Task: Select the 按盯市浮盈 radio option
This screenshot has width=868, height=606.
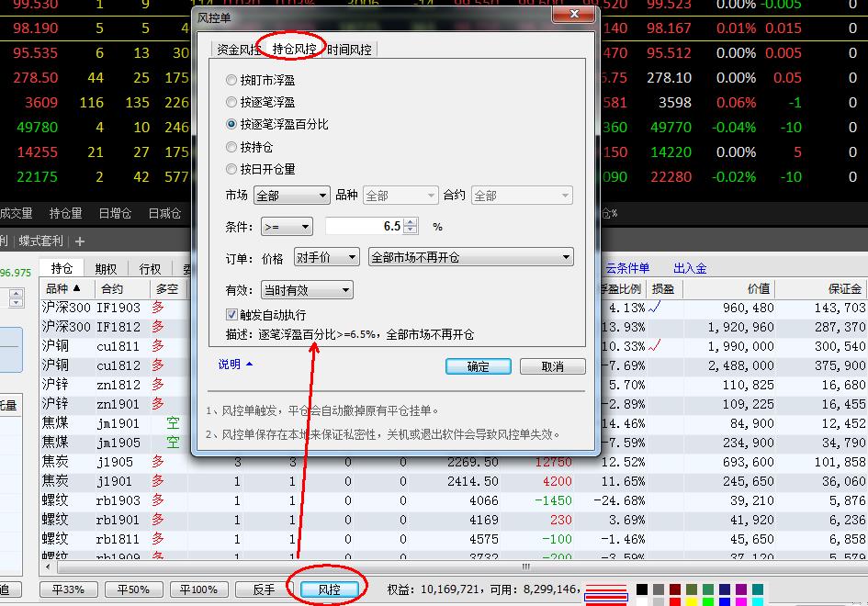Action: tap(231, 80)
